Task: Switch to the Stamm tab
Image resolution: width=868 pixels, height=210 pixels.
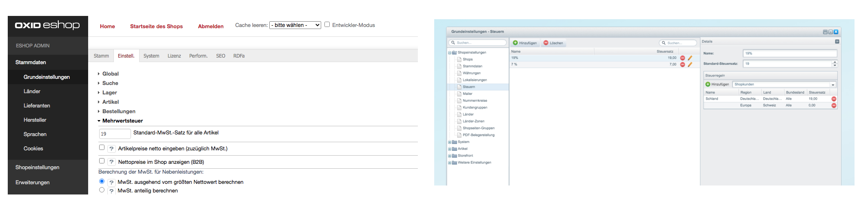Action: pos(101,56)
